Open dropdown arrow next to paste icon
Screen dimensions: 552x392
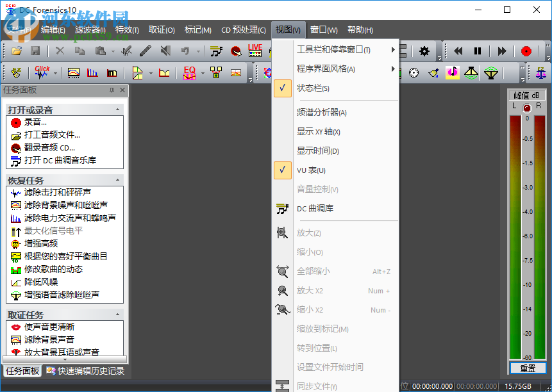click(113, 51)
